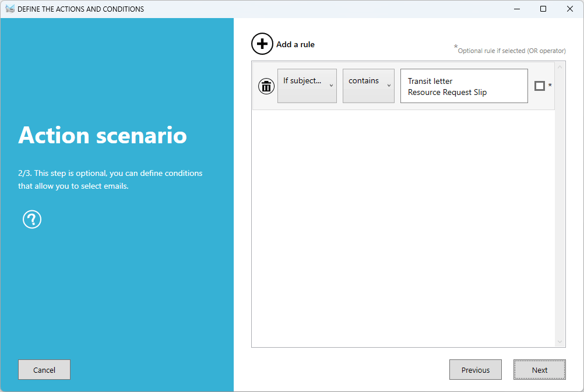
Task: Maximize the dialog window
Action: (x=543, y=9)
